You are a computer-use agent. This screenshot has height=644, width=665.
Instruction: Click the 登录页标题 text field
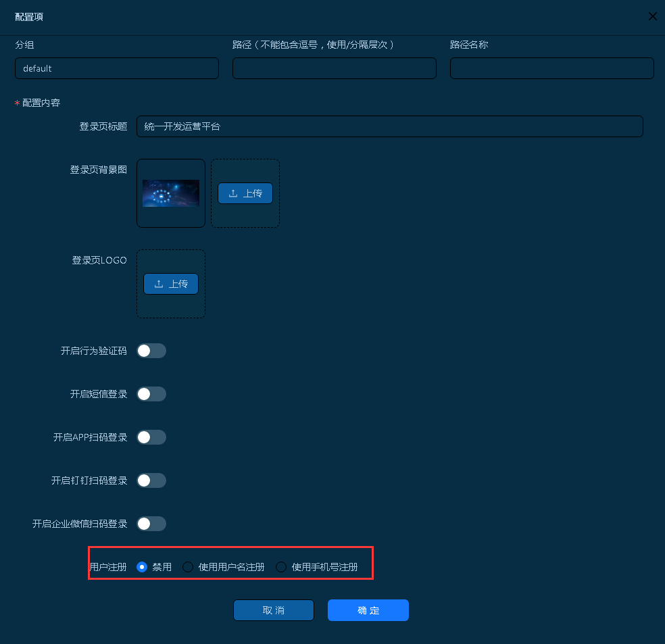[390, 126]
